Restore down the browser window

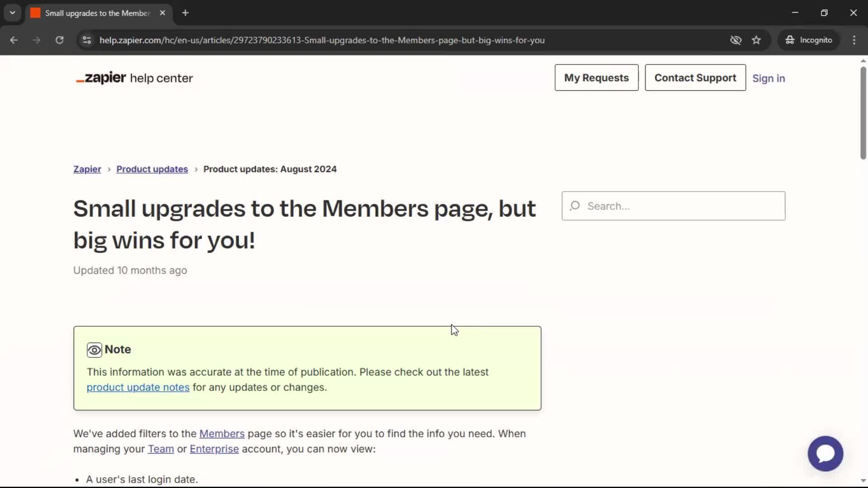pos(824,13)
